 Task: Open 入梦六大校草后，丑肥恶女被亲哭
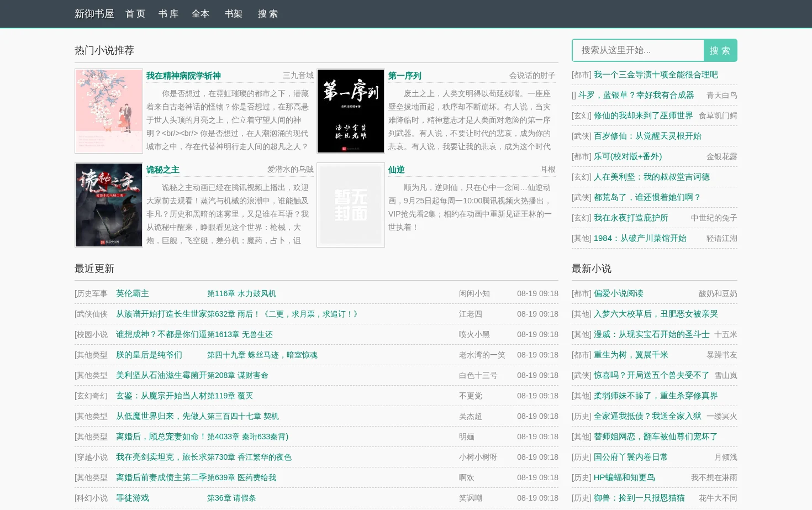coord(656,314)
